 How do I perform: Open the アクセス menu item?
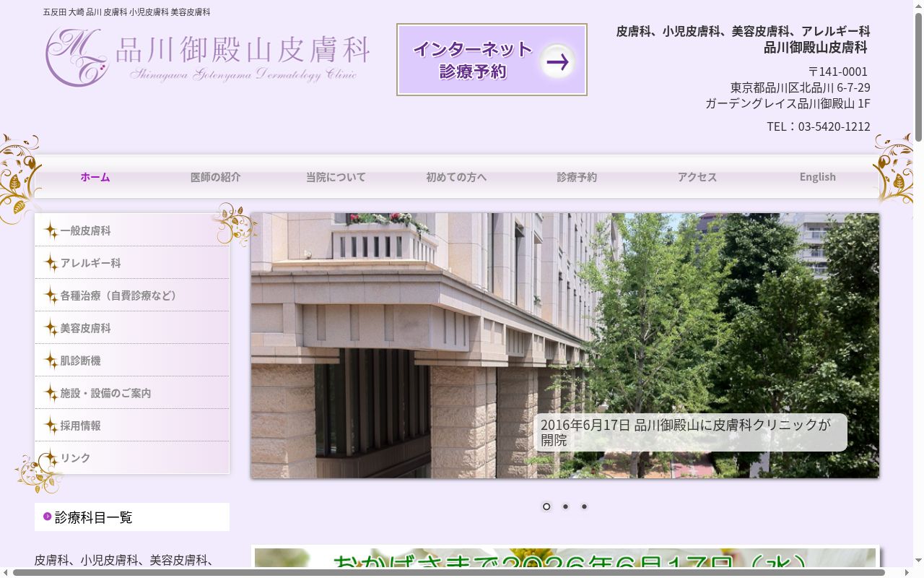[x=697, y=177]
